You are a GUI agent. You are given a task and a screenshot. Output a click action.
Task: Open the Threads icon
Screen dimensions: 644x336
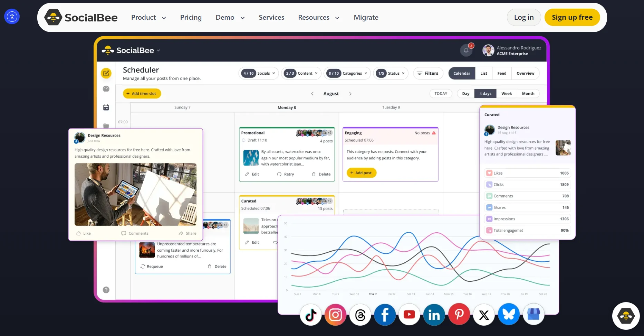(x=360, y=315)
